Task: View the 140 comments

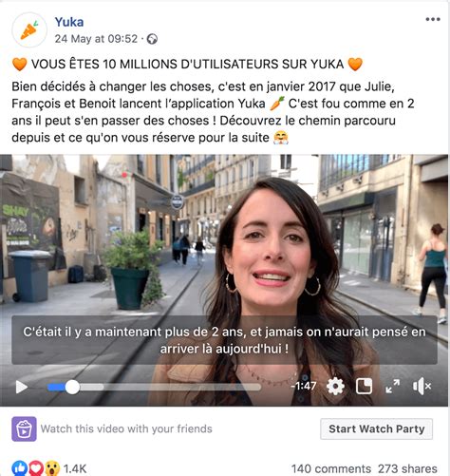Action: point(330,468)
